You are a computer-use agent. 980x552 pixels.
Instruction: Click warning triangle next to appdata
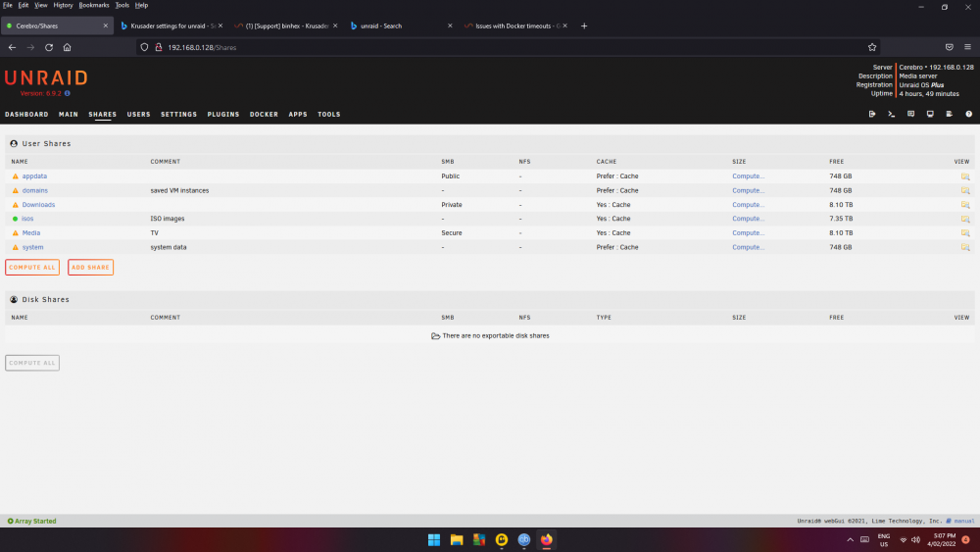pyautogui.click(x=16, y=176)
